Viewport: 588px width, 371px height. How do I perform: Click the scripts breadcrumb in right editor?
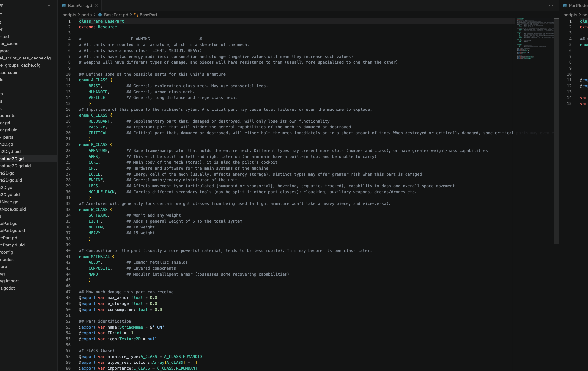[x=570, y=15]
